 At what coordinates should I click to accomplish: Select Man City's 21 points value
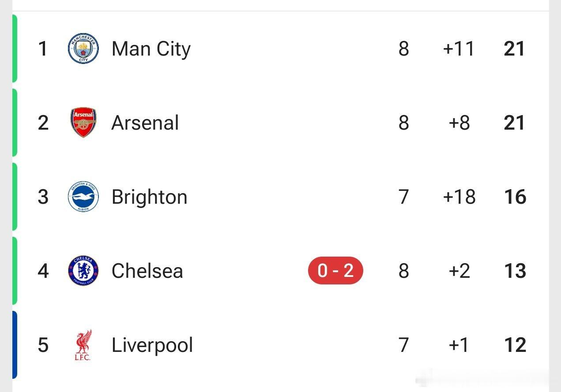[515, 49]
